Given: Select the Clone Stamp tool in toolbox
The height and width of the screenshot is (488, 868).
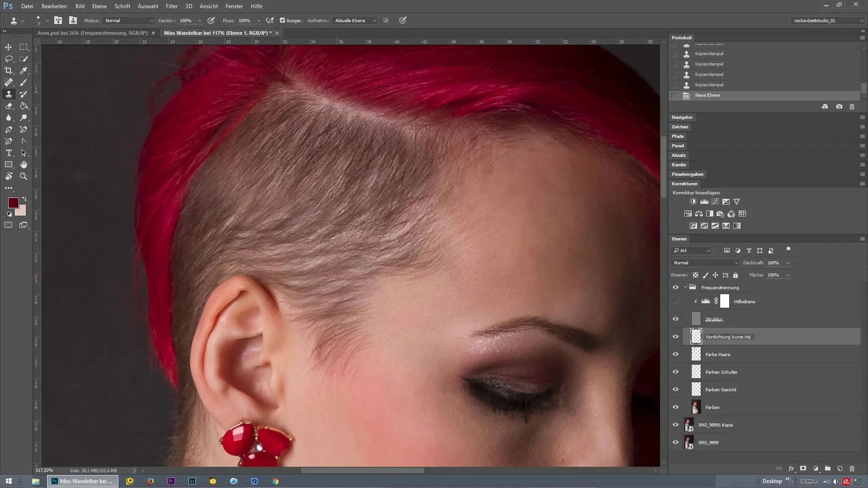Looking at the screenshot, I should 9,94.
